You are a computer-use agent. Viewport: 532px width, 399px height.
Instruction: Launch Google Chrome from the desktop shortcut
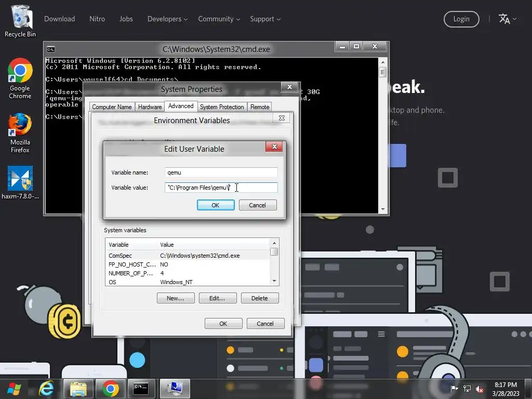coord(20,78)
